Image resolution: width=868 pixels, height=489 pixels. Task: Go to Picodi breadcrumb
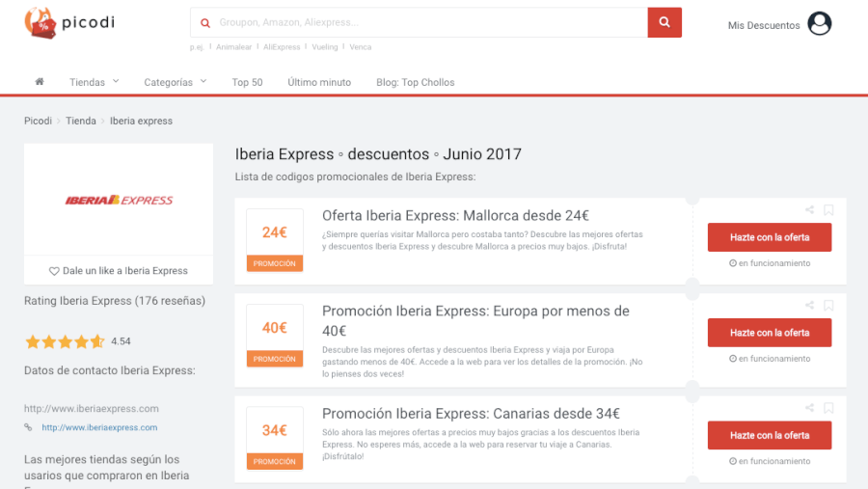pos(38,121)
